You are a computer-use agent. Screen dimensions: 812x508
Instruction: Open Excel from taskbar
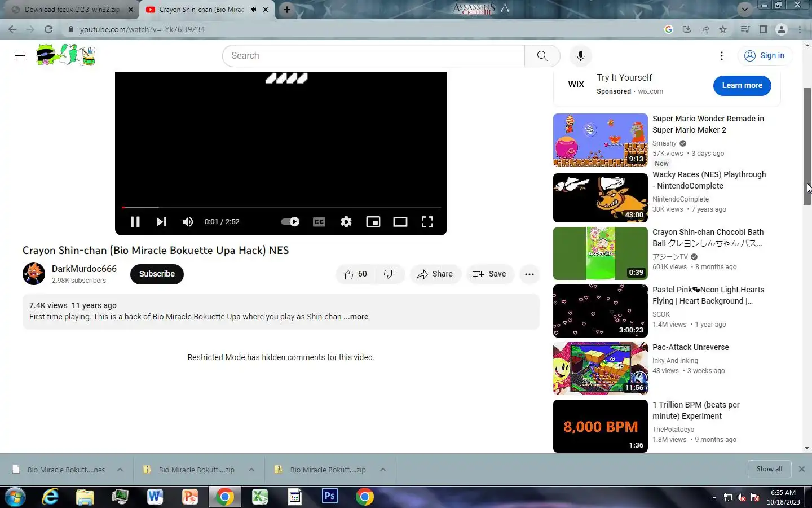(x=259, y=497)
